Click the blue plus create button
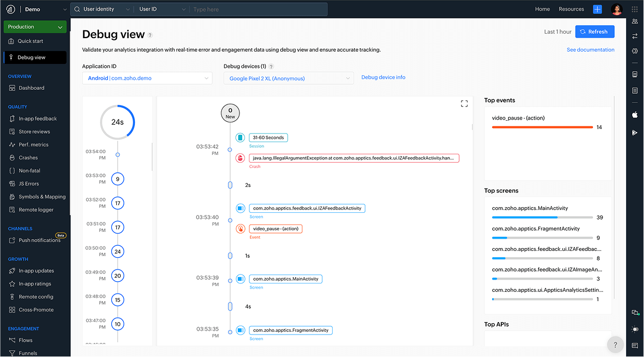Screen dimensions: 644x357 [597, 9]
